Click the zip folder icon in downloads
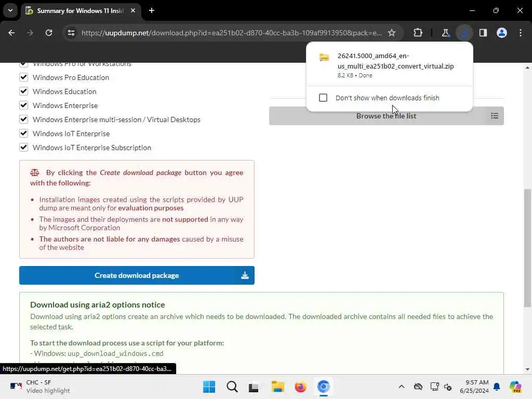Image resolution: width=532 pixels, height=399 pixels. pyautogui.click(x=324, y=57)
